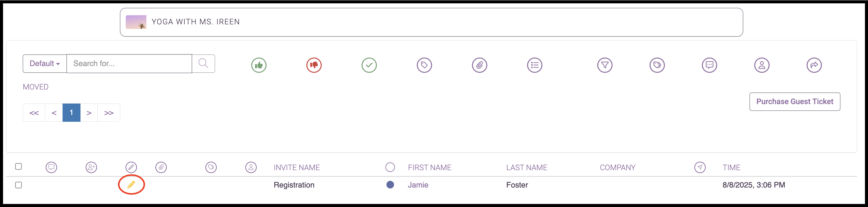The height and width of the screenshot is (207, 868).
Task: Click the magnifier search button
Action: (x=203, y=64)
